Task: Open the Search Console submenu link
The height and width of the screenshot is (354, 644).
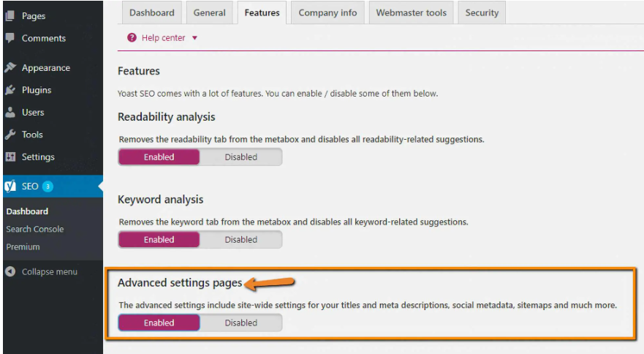Action: tap(35, 229)
